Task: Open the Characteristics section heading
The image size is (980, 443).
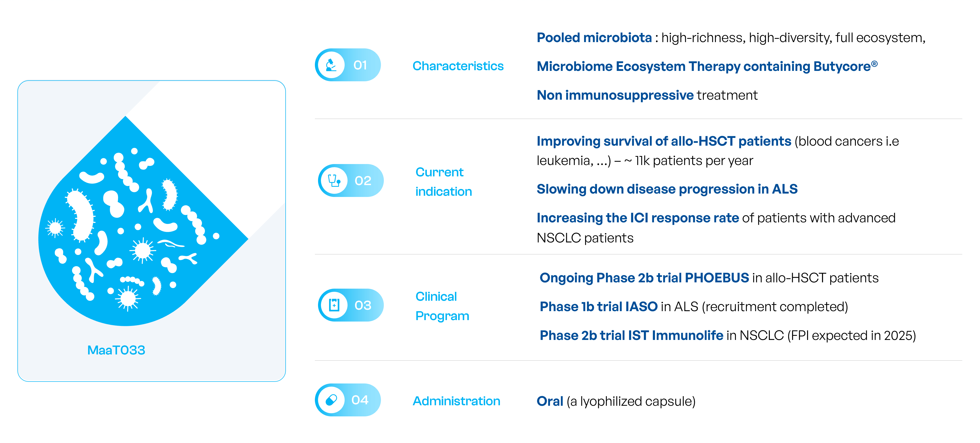Action: tap(458, 66)
